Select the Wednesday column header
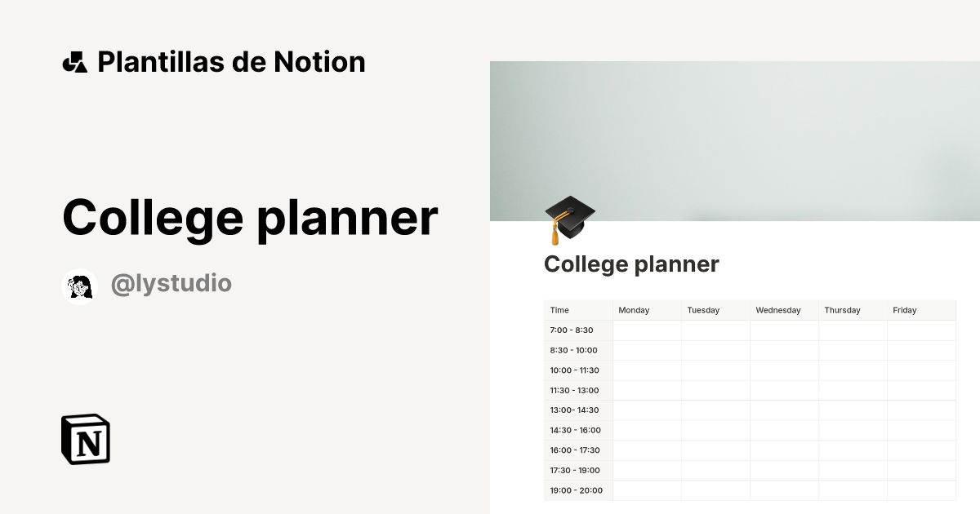Image resolution: width=980 pixels, height=514 pixels. coord(777,310)
